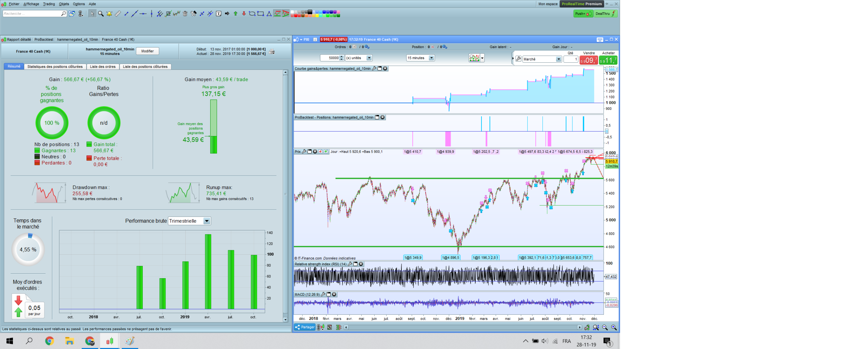
Task: Insert a black right arrow object
Action: click(x=227, y=14)
